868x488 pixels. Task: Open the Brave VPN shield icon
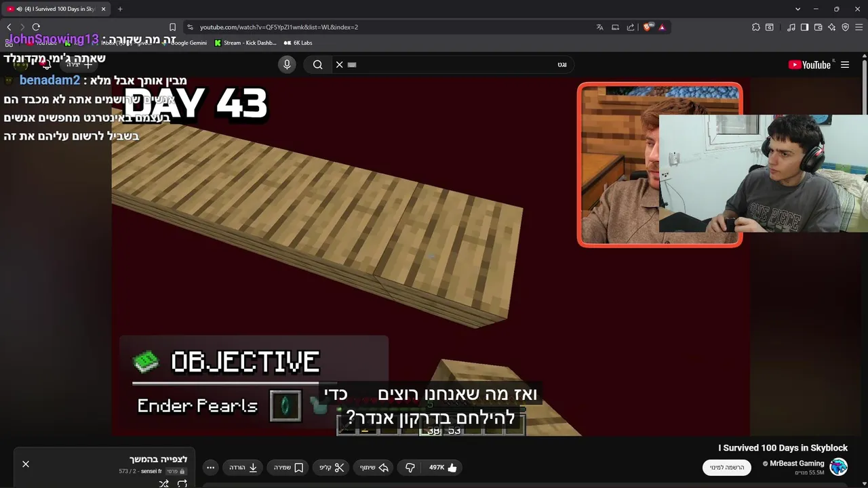(x=846, y=27)
